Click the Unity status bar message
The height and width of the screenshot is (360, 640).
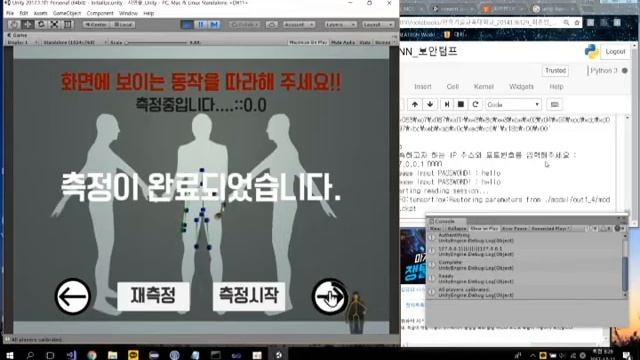click(x=37, y=340)
